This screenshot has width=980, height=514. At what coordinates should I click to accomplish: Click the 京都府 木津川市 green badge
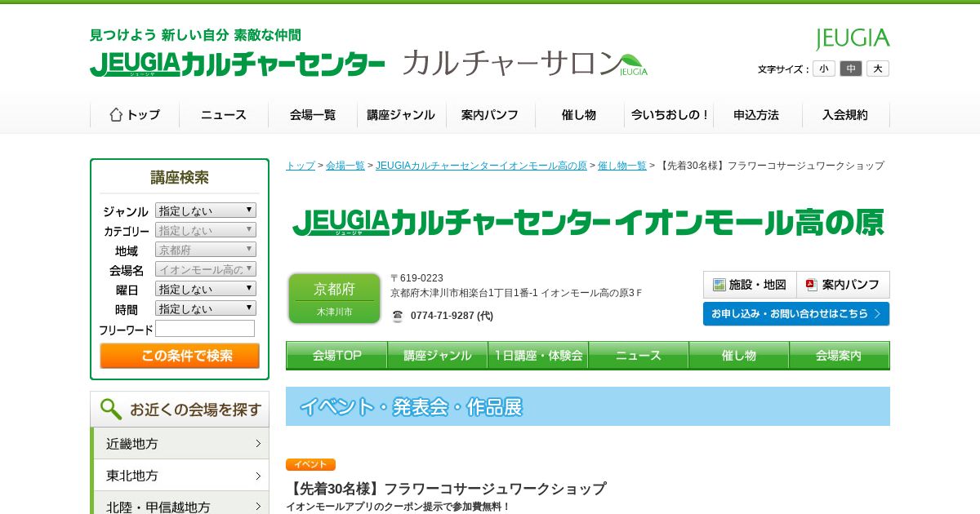click(x=334, y=299)
